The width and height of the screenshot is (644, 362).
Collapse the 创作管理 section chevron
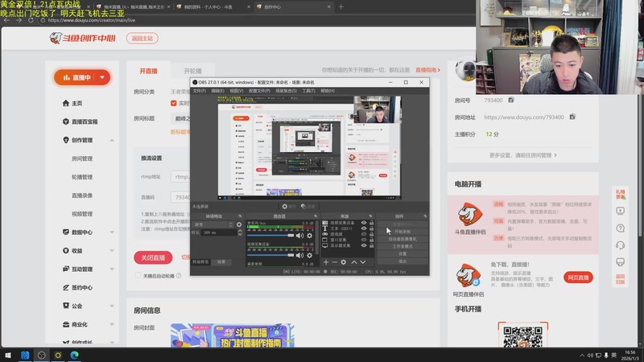[x=112, y=140]
